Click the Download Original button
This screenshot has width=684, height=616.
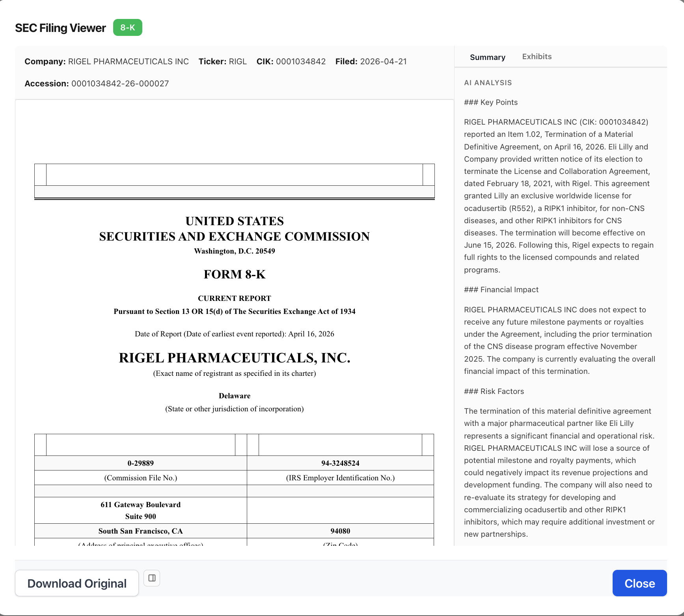click(x=76, y=583)
